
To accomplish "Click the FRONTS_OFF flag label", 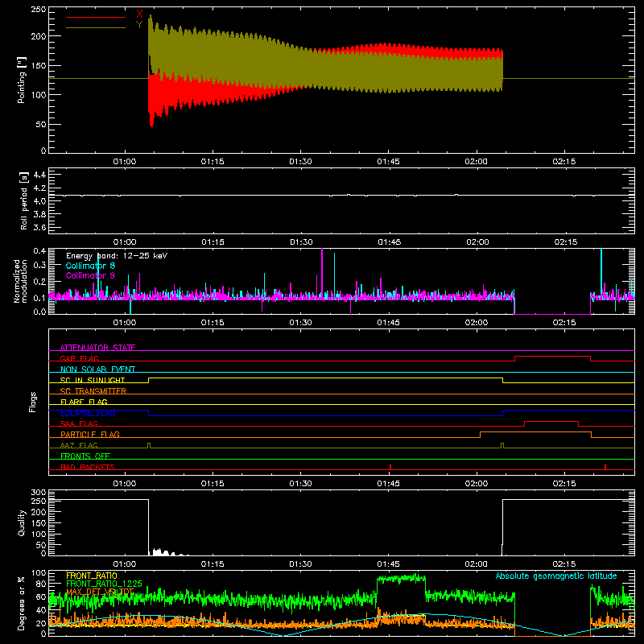I will tap(85, 456).
